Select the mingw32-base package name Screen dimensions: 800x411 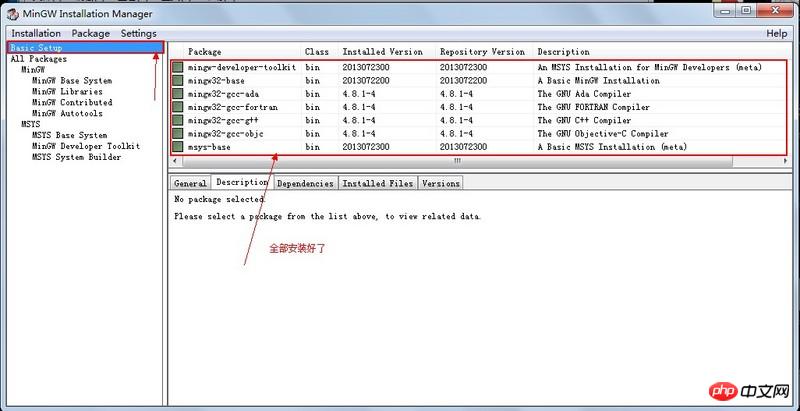(216, 81)
